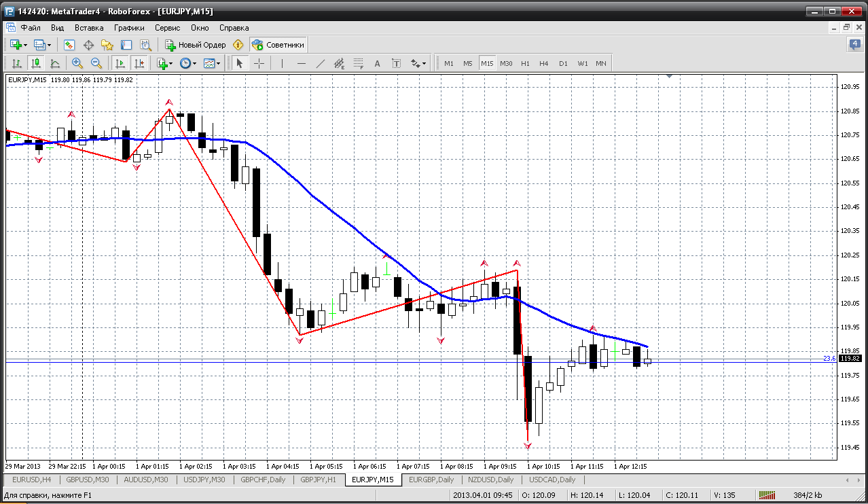Image resolution: width=868 pixels, height=504 pixels.
Task: Open the notifications chat bubble icon
Action: [855, 45]
